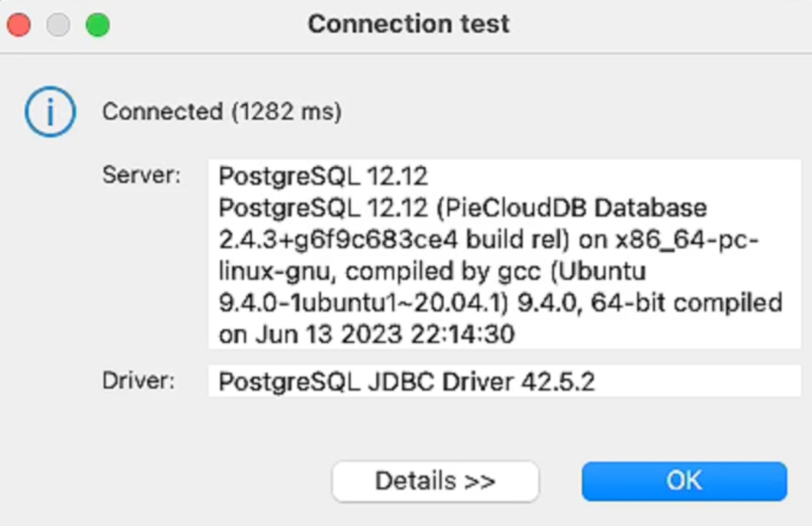Expand the Details >> section
This screenshot has width=812, height=526.
click(435, 481)
